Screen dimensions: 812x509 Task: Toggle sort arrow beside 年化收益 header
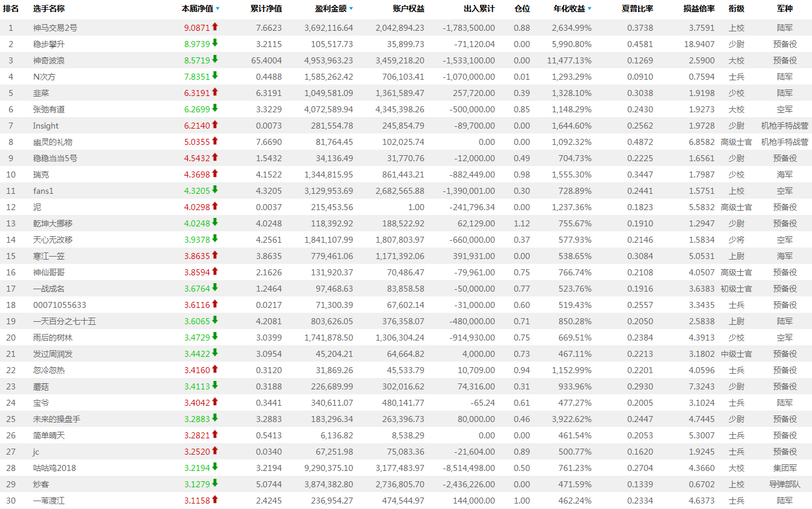click(x=589, y=9)
